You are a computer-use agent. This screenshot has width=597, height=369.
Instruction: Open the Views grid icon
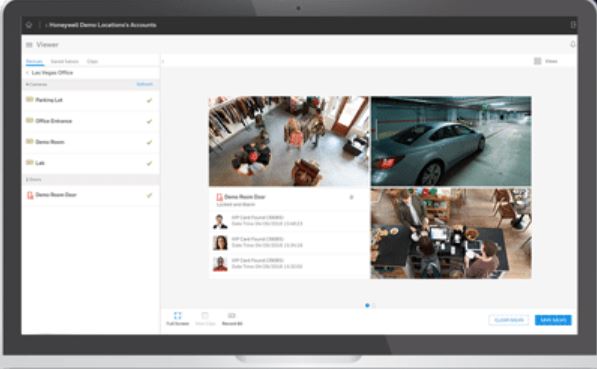pyautogui.click(x=538, y=61)
